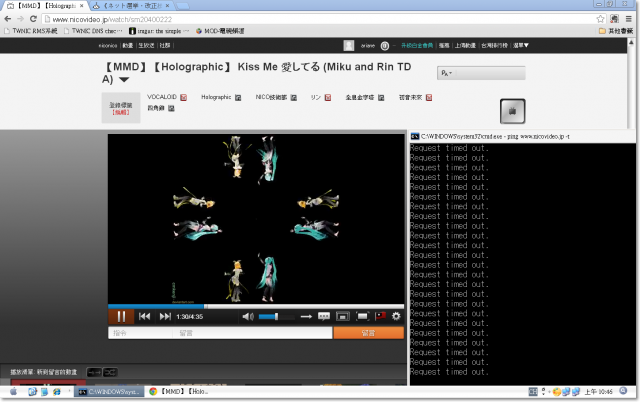
Task: Select the Chrome MMD taskbar button
Action: coord(179,392)
